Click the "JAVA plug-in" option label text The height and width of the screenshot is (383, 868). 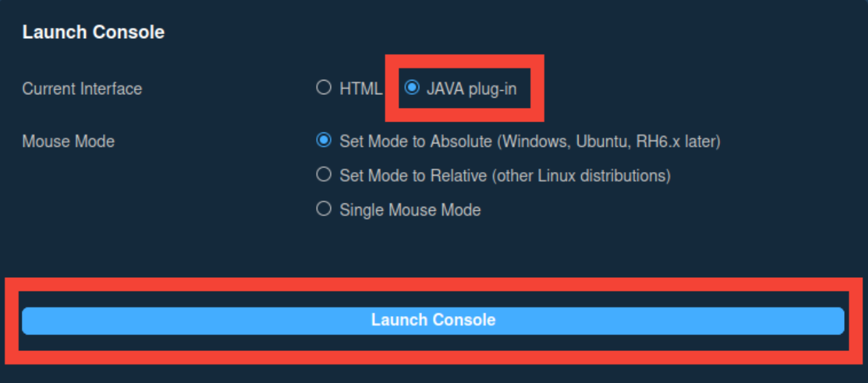tap(471, 89)
